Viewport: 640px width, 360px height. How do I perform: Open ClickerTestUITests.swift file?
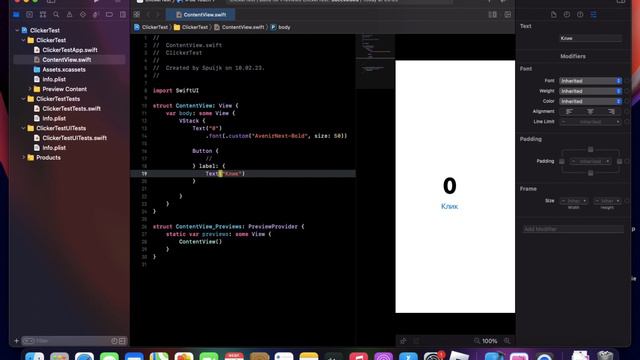(x=74, y=138)
